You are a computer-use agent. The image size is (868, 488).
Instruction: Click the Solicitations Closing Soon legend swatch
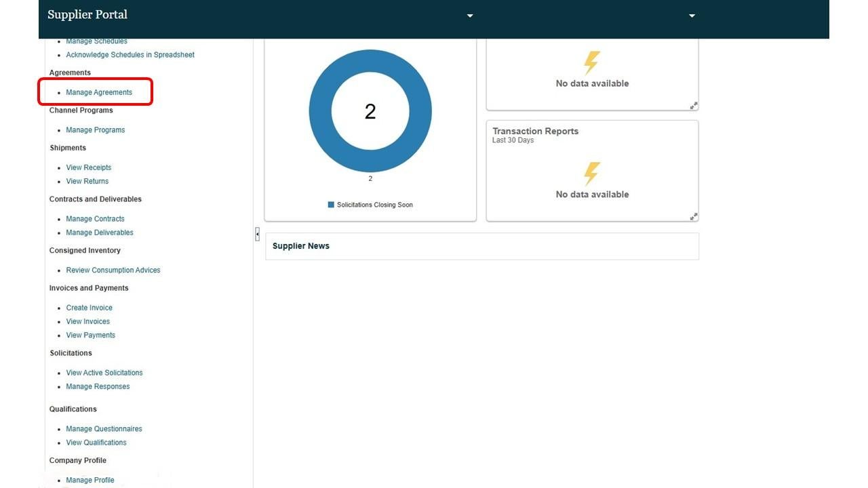331,205
